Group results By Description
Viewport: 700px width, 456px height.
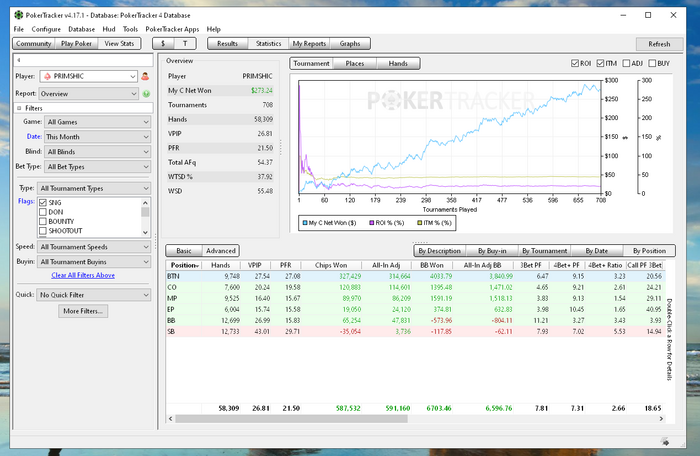[439, 251]
